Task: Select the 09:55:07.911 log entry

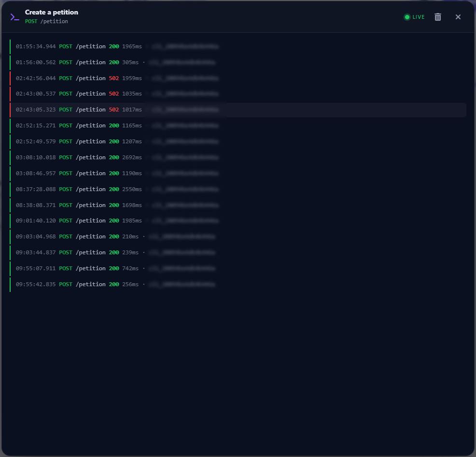Action: (x=238, y=268)
